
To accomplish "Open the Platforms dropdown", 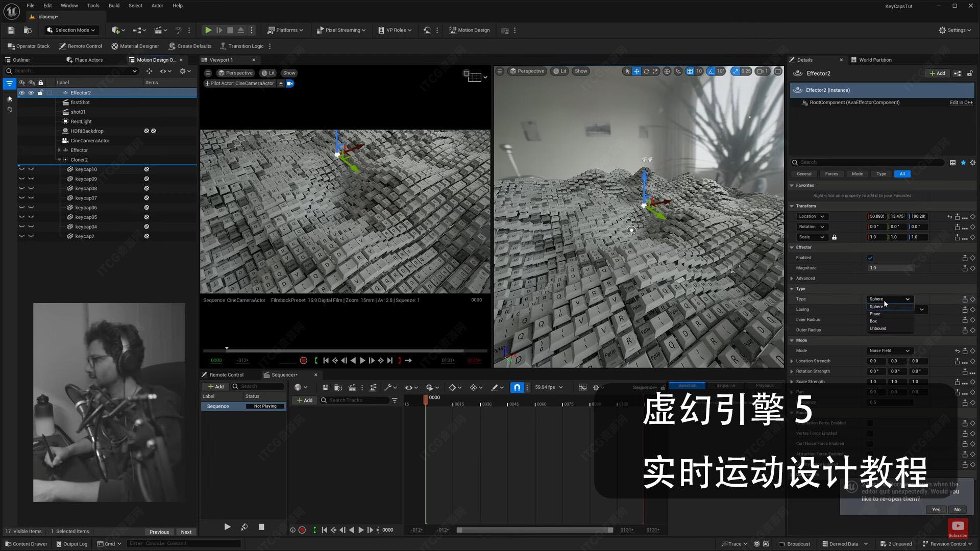I will coord(285,30).
